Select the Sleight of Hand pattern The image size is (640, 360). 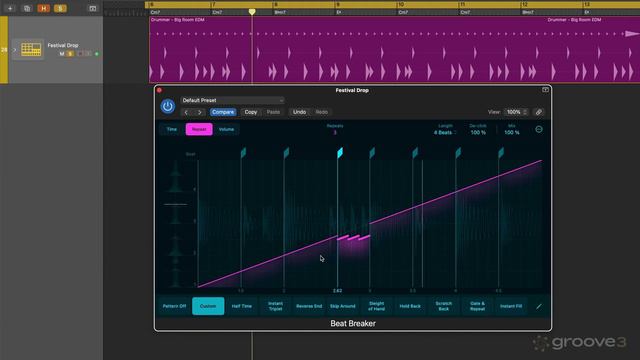click(x=376, y=306)
